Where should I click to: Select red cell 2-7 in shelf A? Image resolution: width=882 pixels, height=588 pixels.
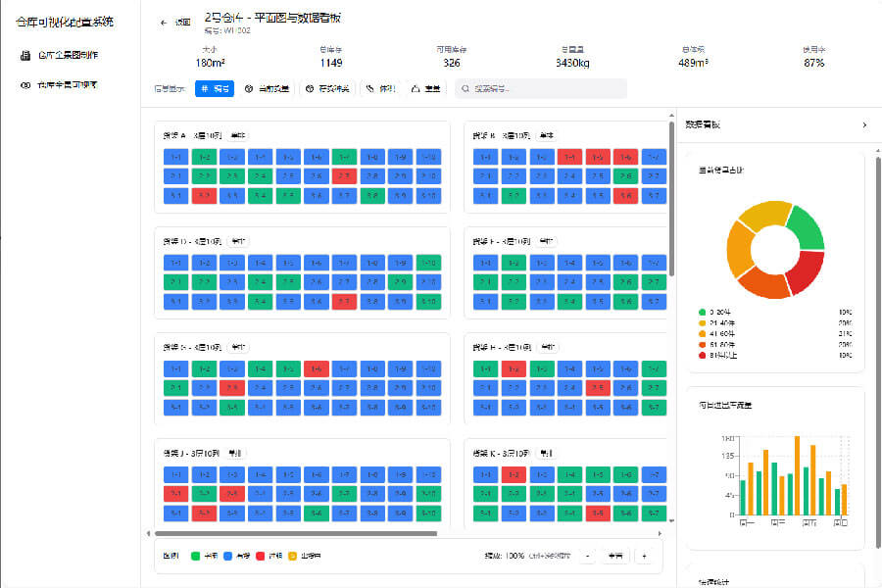[x=344, y=176]
